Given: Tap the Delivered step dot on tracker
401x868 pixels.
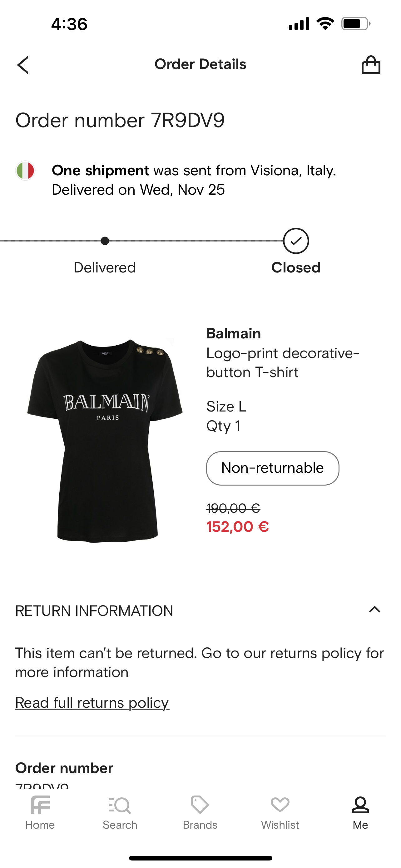Looking at the screenshot, I should (105, 241).
